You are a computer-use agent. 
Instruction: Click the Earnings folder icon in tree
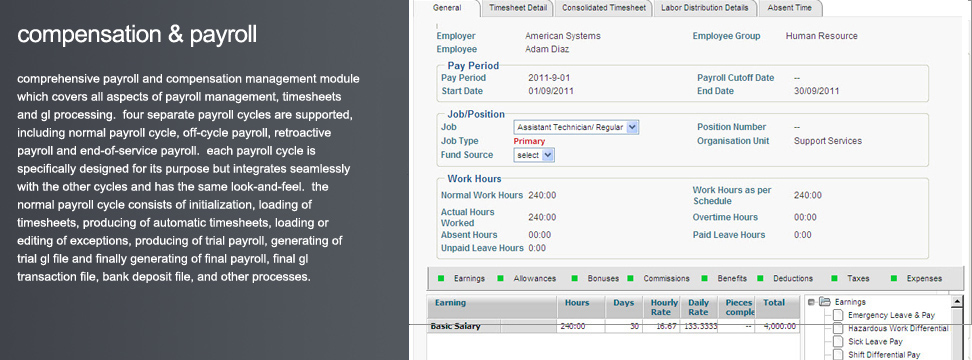click(x=824, y=302)
